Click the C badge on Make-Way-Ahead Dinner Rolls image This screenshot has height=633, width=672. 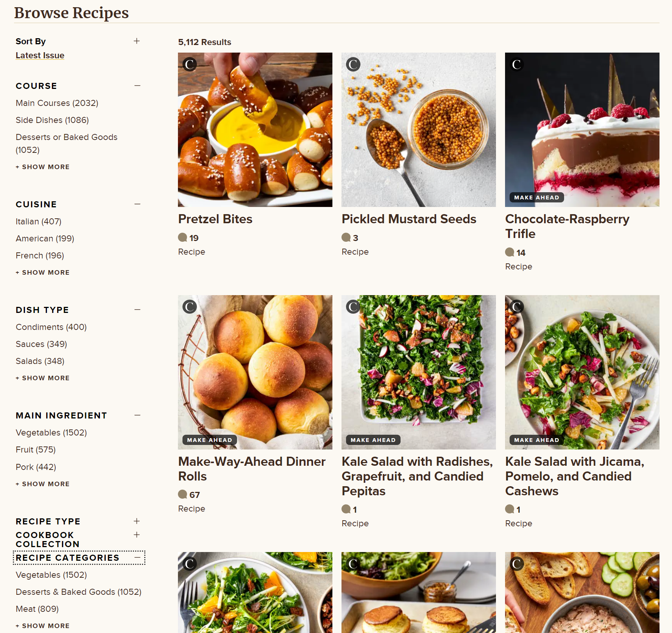pos(190,306)
